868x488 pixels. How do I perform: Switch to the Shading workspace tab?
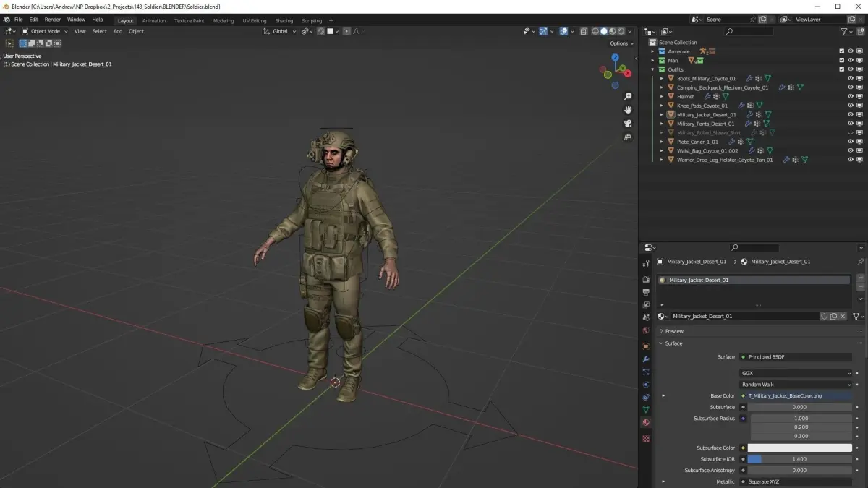point(284,20)
